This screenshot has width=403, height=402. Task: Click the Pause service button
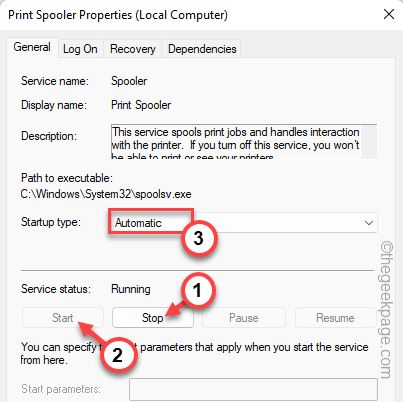coord(244,318)
